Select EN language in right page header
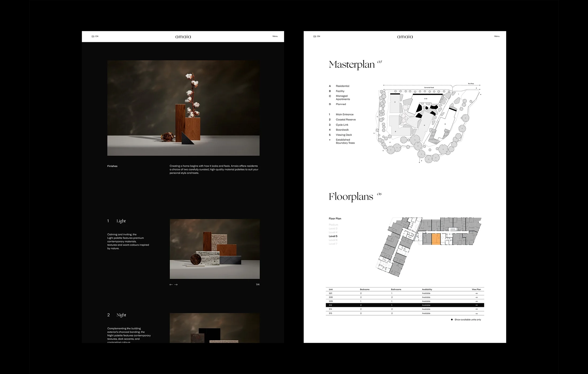 [315, 36]
